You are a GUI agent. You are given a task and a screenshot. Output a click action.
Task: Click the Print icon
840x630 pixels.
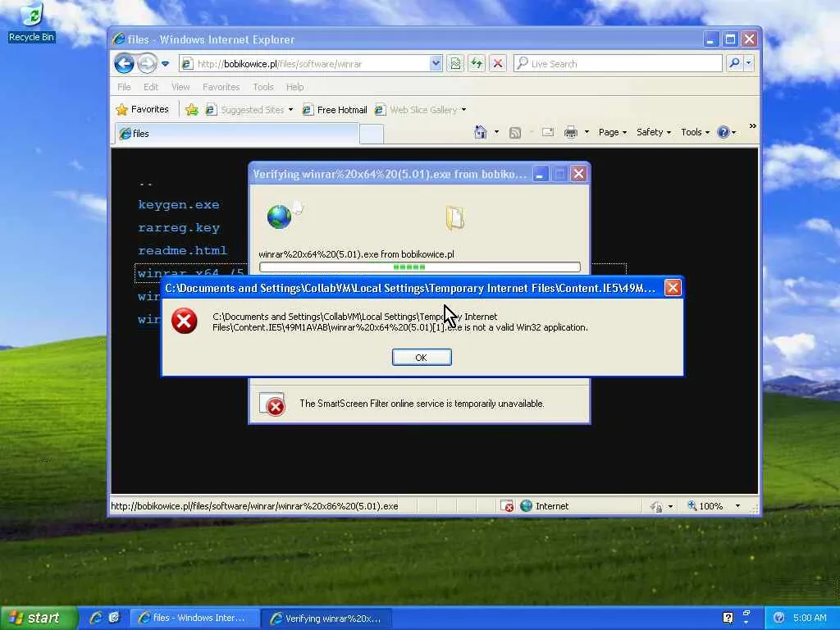pos(571,132)
